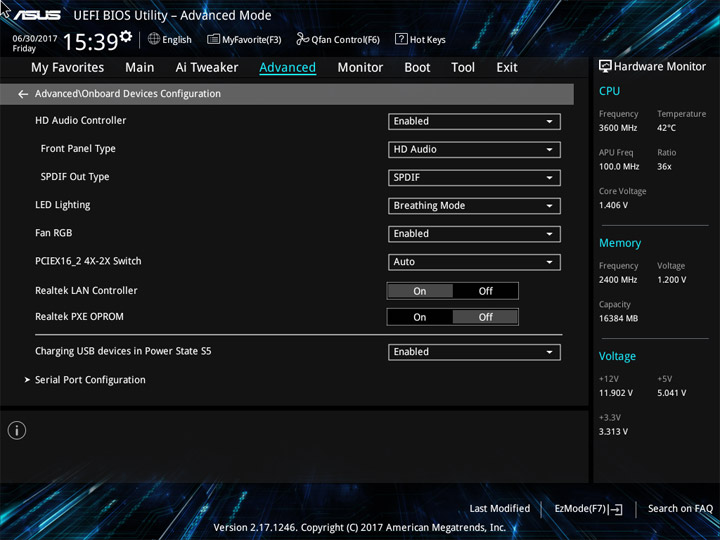720x540 pixels.
Task: Click the 1.406 V core voltage value
Action: pyautogui.click(x=613, y=205)
